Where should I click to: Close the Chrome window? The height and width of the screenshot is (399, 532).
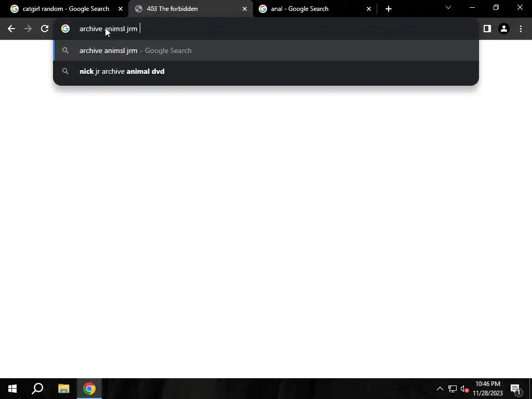[x=520, y=7]
